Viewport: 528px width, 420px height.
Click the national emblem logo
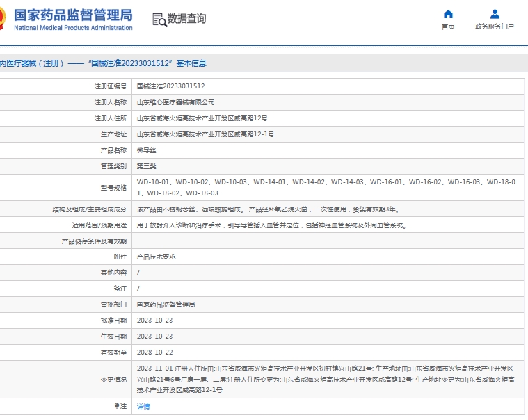(3, 19)
